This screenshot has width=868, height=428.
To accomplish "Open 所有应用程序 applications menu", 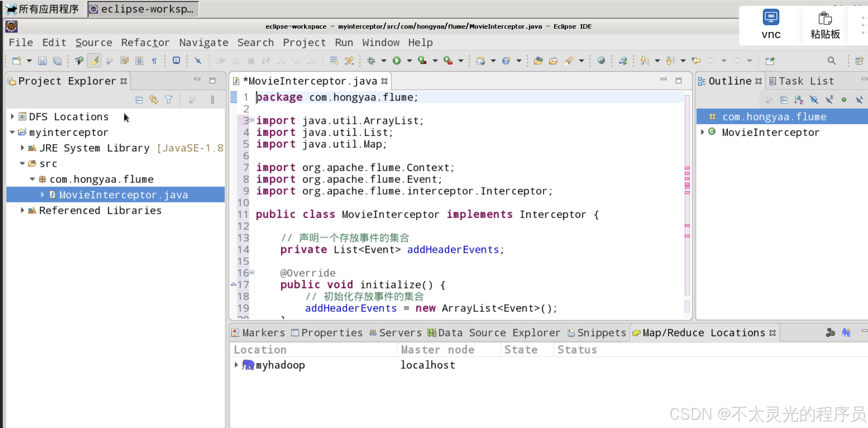I will pos(42,9).
